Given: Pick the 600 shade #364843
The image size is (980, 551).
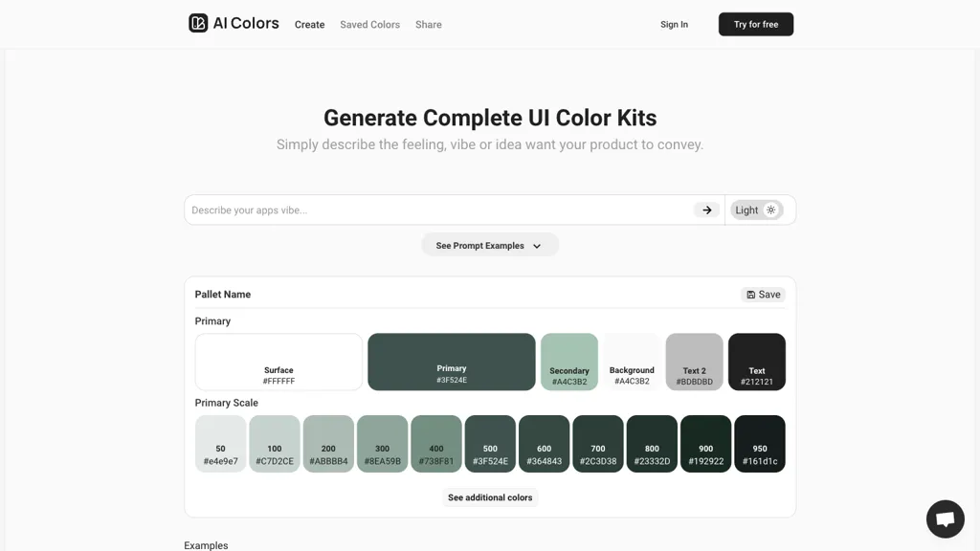Looking at the screenshot, I should coord(545,444).
